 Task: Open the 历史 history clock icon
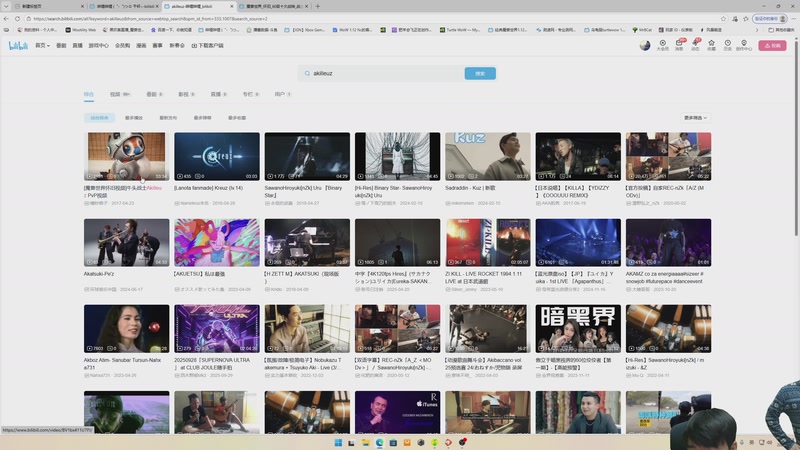[x=728, y=45]
